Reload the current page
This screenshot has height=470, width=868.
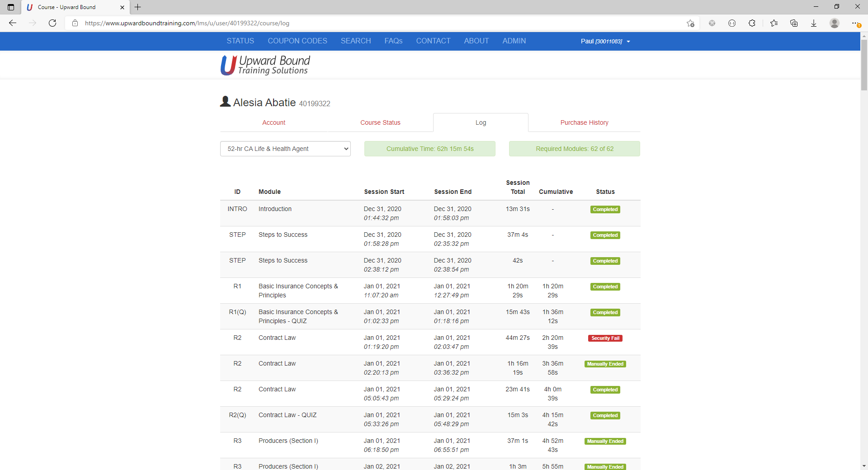(52, 23)
